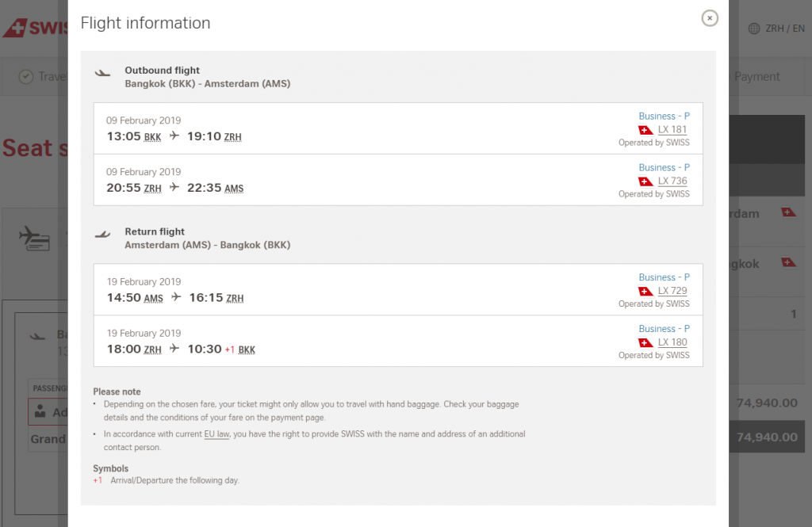Click the AMS arrival abbreviation at 22:35
The width and height of the screenshot is (812, 527).
coord(234,189)
